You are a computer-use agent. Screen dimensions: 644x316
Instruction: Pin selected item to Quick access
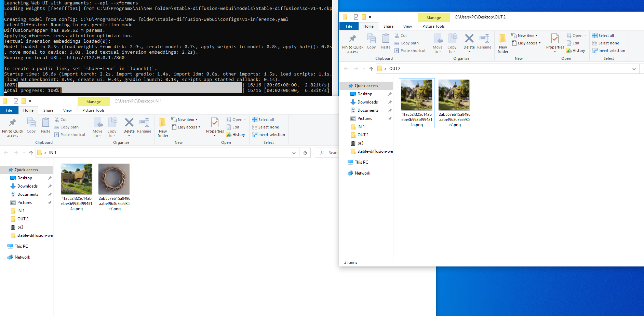tap(352, 43)
